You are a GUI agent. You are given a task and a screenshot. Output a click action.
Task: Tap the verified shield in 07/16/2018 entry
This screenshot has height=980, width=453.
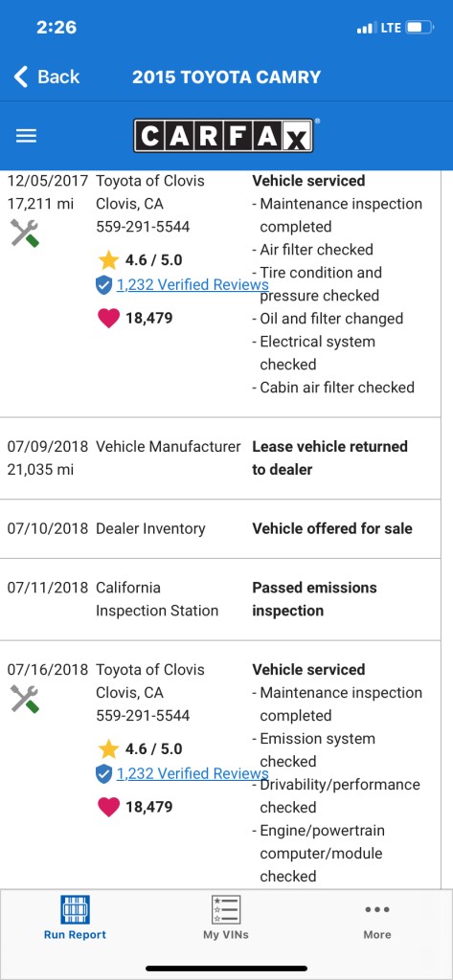coord(103,774)
